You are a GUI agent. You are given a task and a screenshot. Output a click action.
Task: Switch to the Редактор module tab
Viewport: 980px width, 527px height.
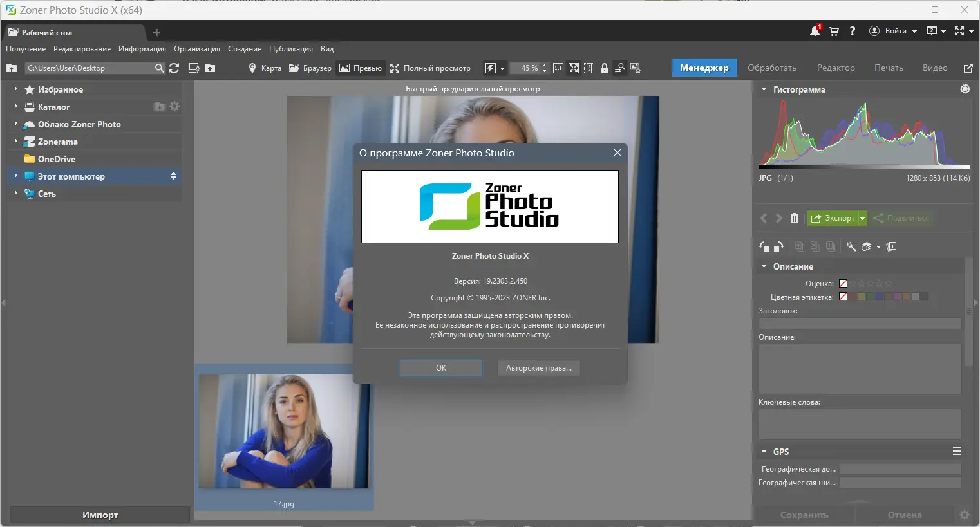[x=836, y=68]
